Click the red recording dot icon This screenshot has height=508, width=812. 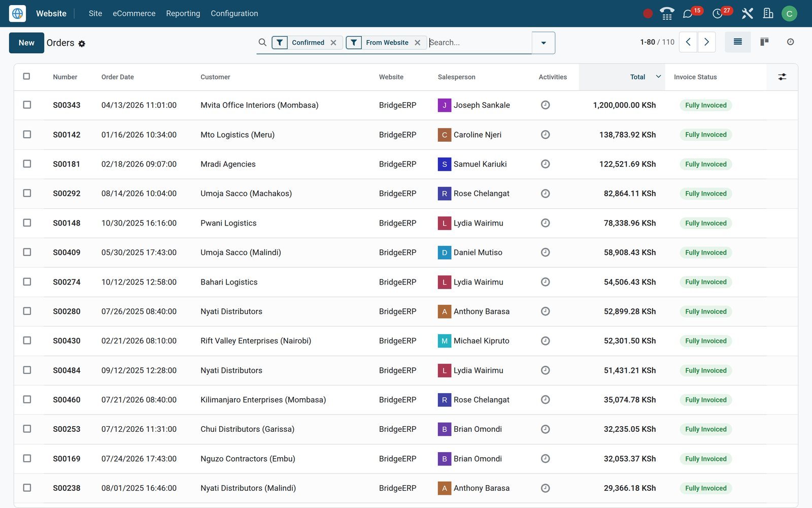[648, 14]
